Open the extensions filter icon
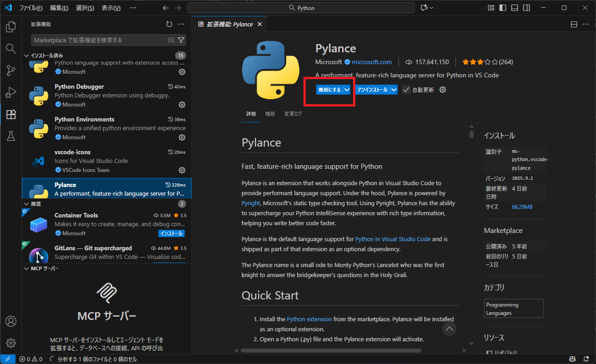The height and width of the screenshot is (364, 596). click(182, 40)
